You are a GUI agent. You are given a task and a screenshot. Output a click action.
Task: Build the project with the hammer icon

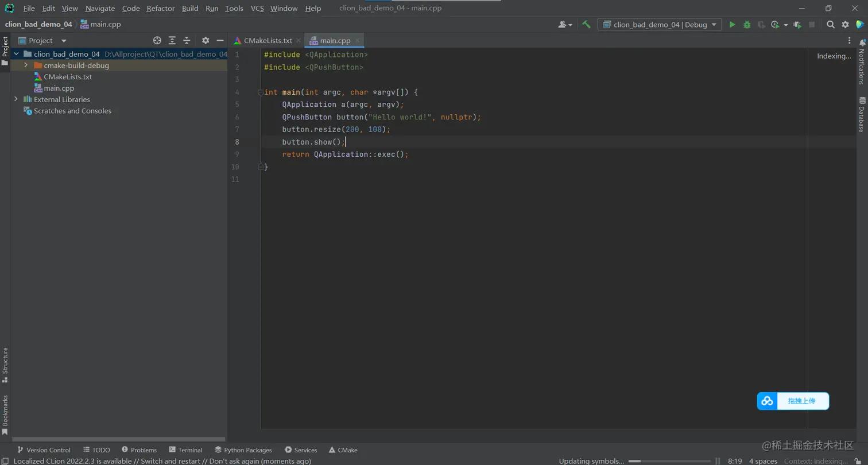pyautogui.click(x=586, y=25)
